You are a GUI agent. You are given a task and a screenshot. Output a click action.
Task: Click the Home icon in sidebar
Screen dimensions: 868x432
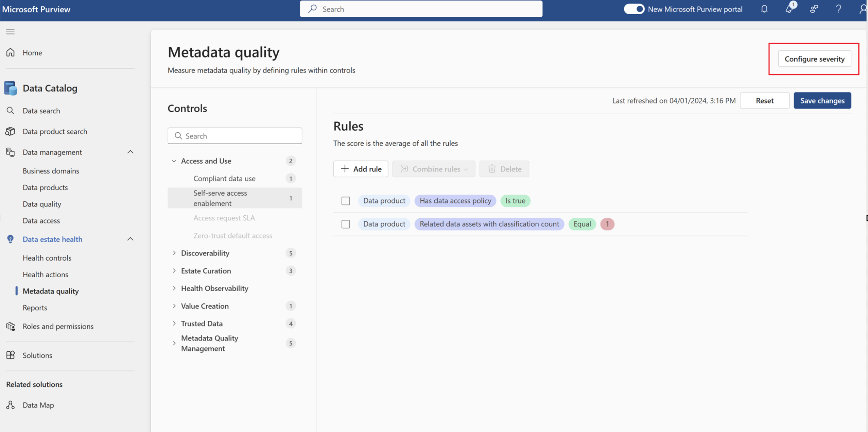point(11,52)
